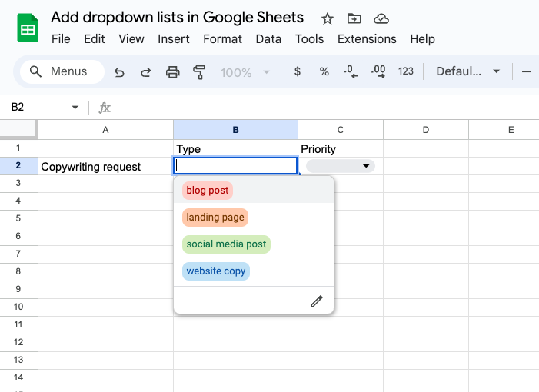
Task: Format as currency with dollar icon
Action: pyautogui.click(x=298, y=71)
